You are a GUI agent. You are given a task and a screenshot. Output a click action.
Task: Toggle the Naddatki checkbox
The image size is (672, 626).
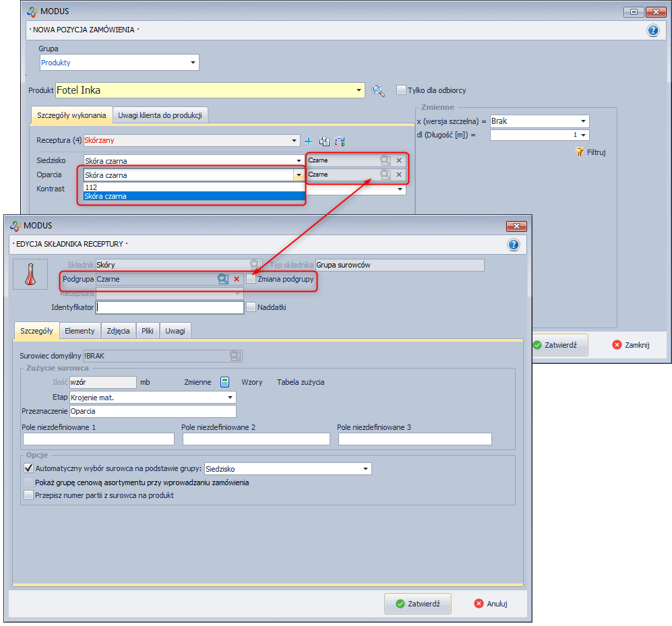coord(251,307)
